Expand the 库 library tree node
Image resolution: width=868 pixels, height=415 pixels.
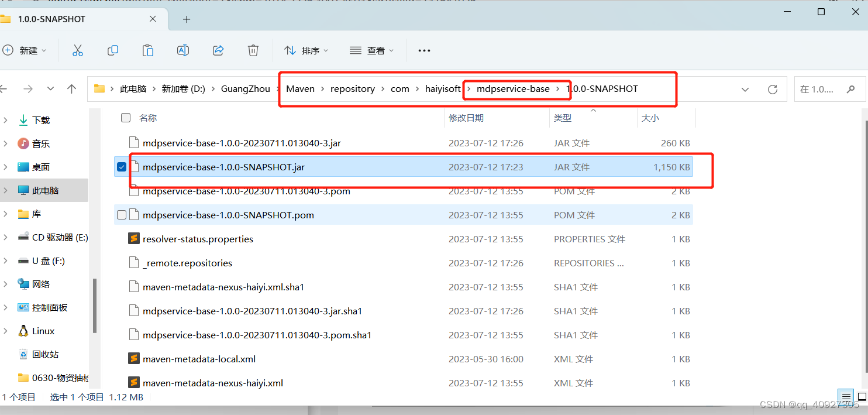(x=5, y=214)
